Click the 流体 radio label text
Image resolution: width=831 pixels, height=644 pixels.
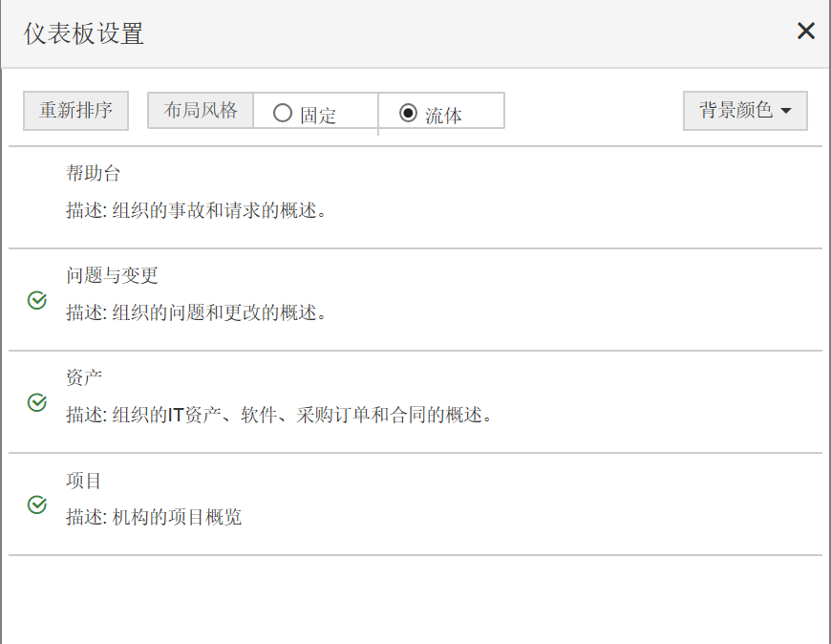click(443, 116)
